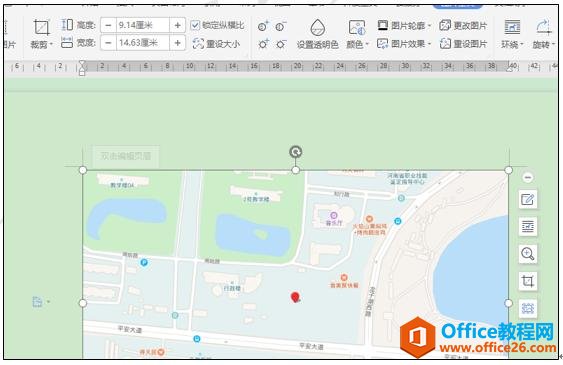Click the 环绕 wrap icon
This screenshot has height=365, width=563.
512,27
